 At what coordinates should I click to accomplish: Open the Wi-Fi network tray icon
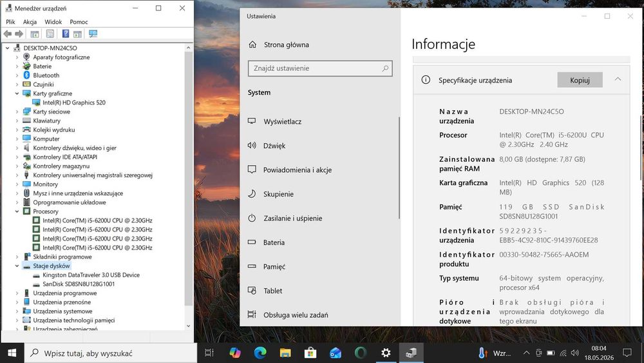[563, 353]
